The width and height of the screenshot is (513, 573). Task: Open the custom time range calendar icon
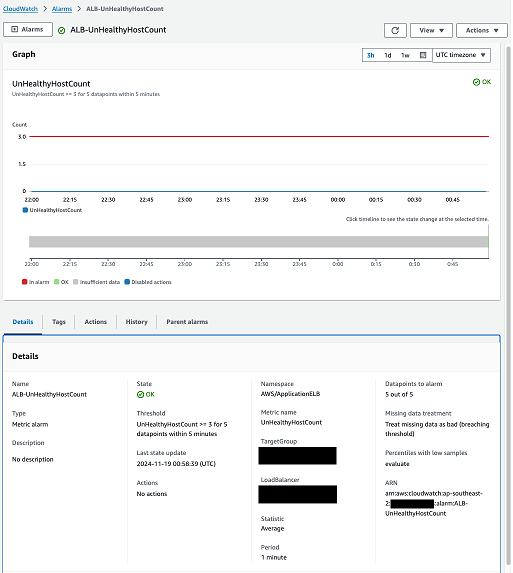pos(423,55)
